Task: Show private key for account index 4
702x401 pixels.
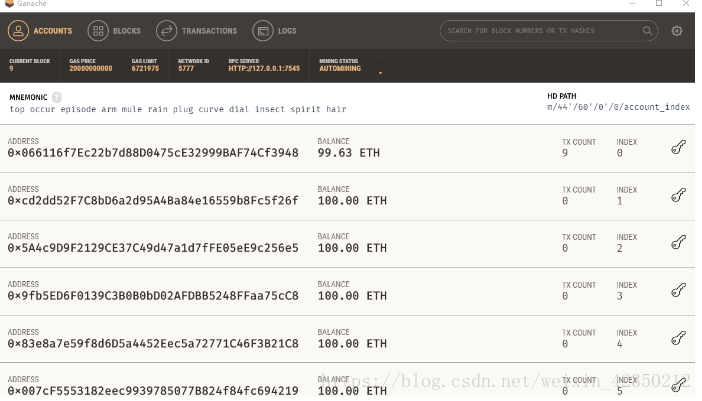Action: point(678,338)
